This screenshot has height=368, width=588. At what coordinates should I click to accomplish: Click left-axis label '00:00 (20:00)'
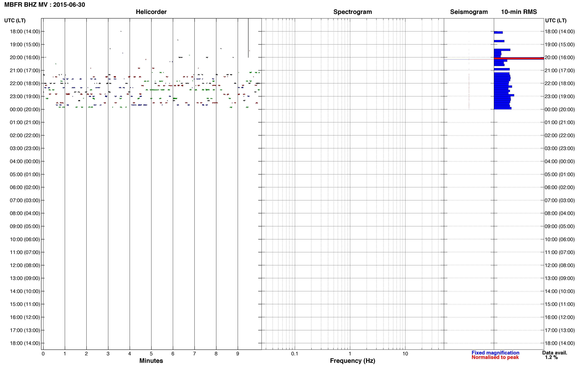click(x=25, y=110)
